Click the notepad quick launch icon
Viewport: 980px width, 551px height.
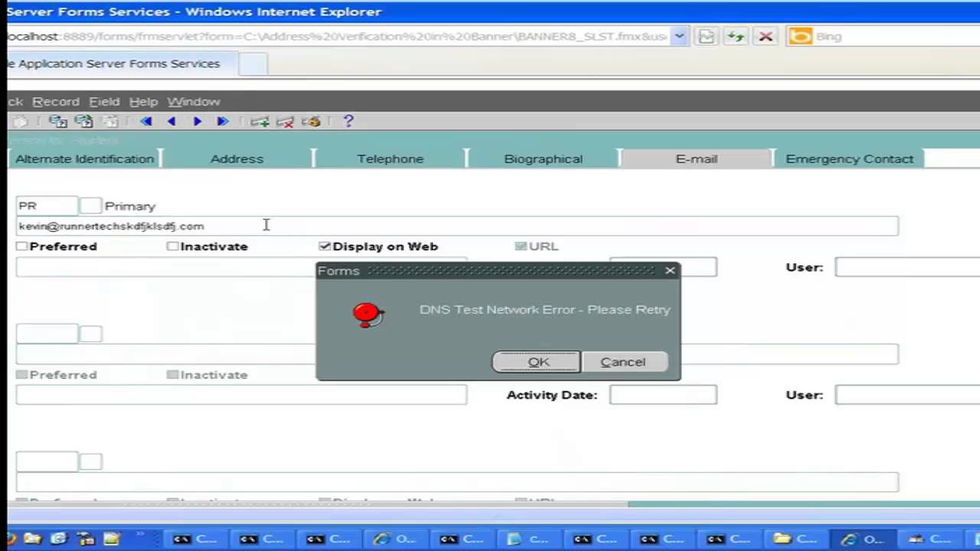pyautogui.click(x=112, y=539)
